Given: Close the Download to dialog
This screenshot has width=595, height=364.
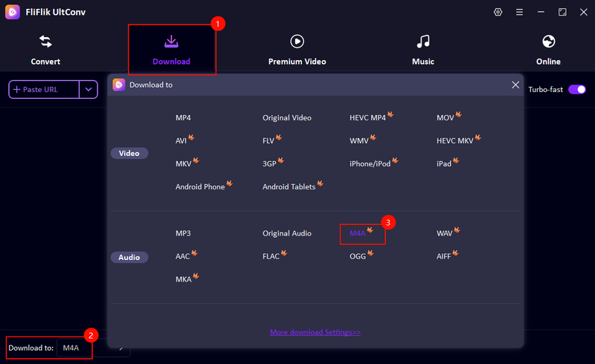Looking at the screenshot, I should click(x=515, y=85).
